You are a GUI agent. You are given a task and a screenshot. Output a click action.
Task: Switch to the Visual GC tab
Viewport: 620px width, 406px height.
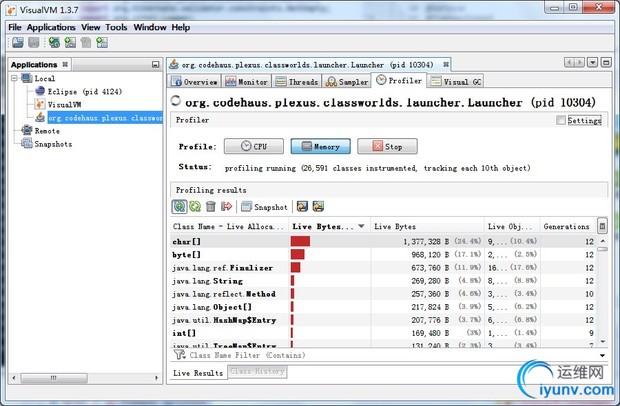coord(455,81)
